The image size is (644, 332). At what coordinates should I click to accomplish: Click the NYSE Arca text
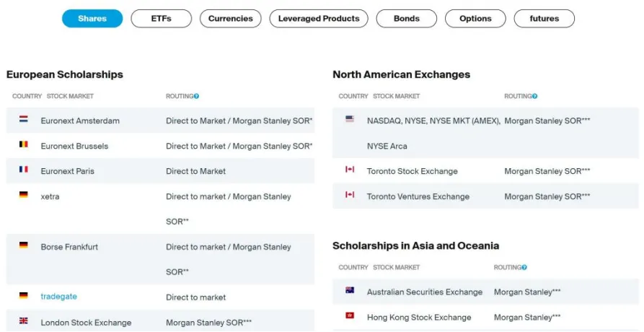387,146
